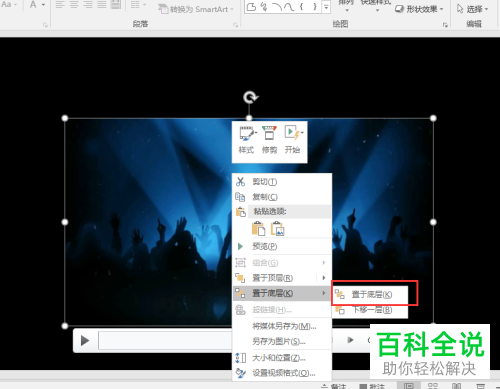Paste using destination theme icon
This screenshot has width=500, height=389.
tap(258, 229)
